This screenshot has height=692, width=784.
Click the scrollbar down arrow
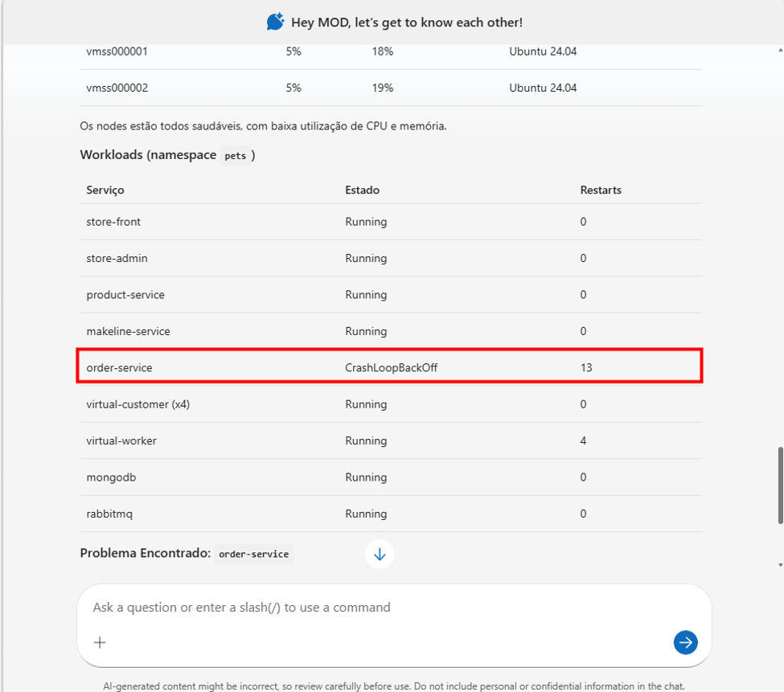click(780, 565)
